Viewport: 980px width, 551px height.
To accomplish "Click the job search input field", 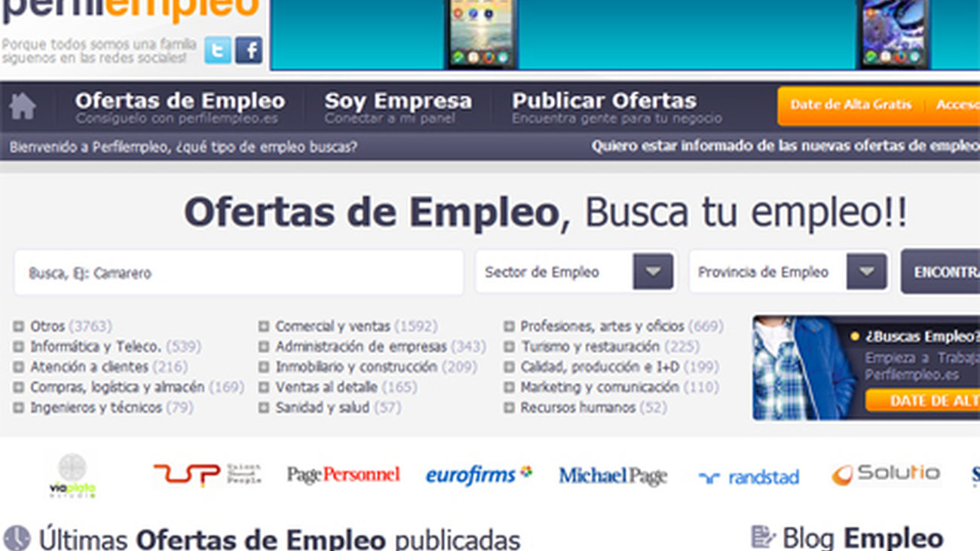I will coord(239,271).
